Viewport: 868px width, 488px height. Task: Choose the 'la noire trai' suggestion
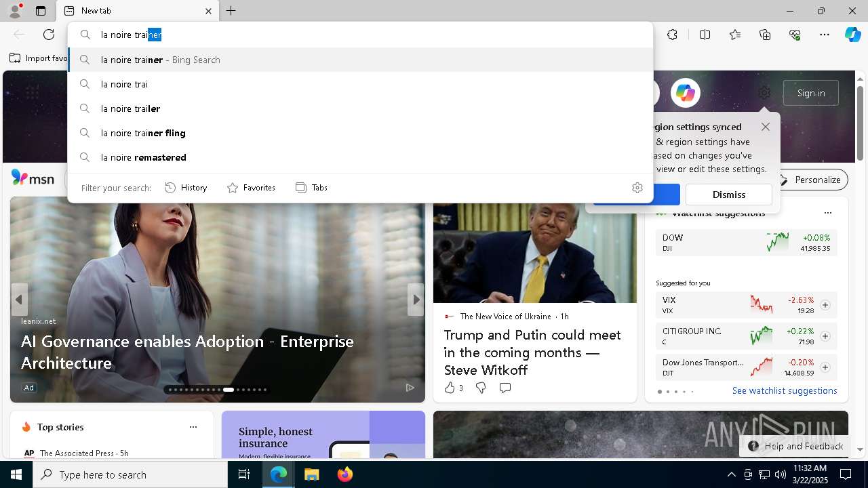tap(361, 84)
